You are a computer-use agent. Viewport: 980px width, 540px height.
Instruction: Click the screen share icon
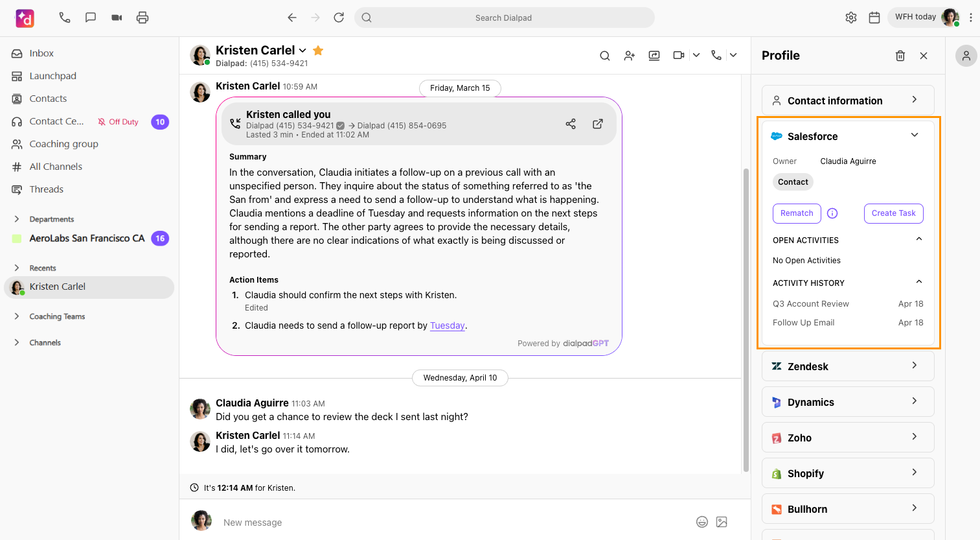click(x=654, y=56)
